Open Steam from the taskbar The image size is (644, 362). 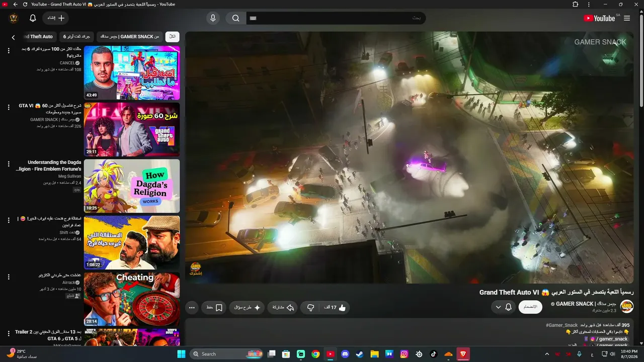click(x=360, y=354)
